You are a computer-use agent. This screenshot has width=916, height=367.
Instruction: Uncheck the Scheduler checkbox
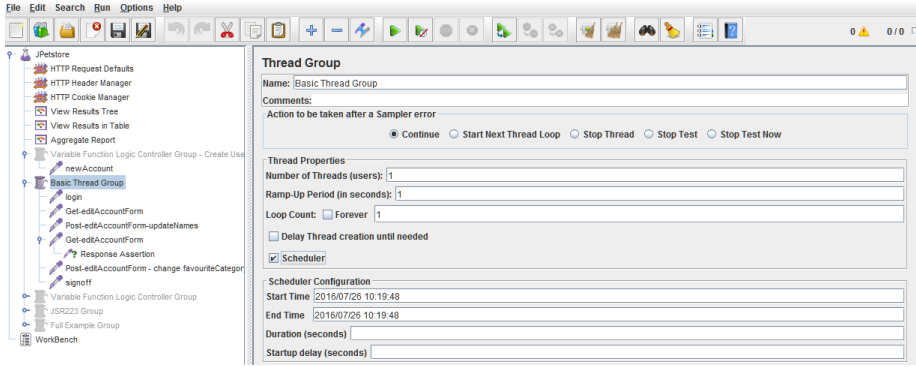tap(273, 258)
